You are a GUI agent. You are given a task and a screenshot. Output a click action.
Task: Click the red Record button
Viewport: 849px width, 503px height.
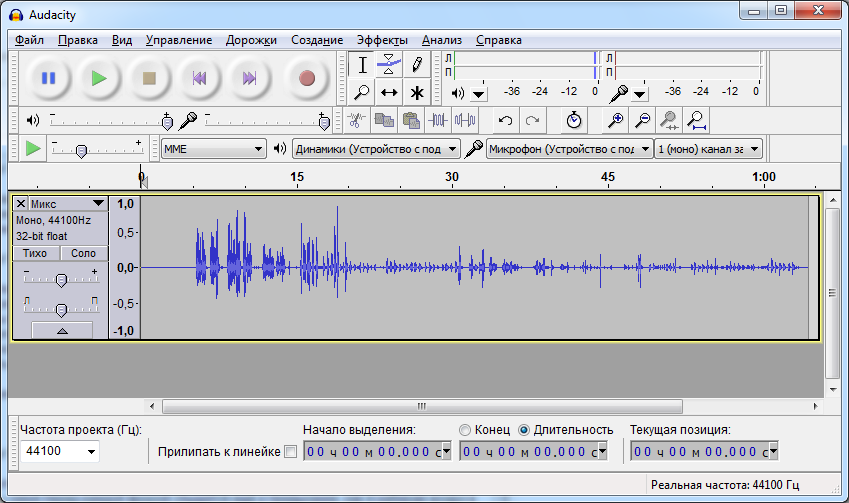(306, 78)
